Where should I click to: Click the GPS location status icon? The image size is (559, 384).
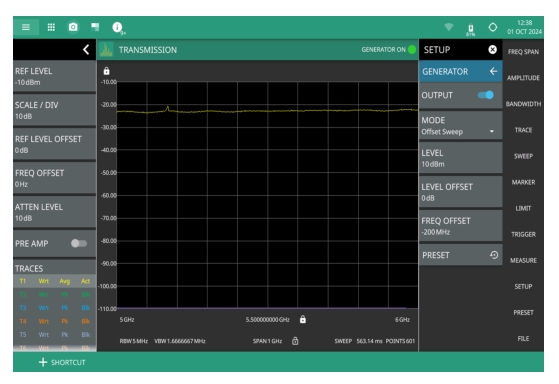point(493,27)
